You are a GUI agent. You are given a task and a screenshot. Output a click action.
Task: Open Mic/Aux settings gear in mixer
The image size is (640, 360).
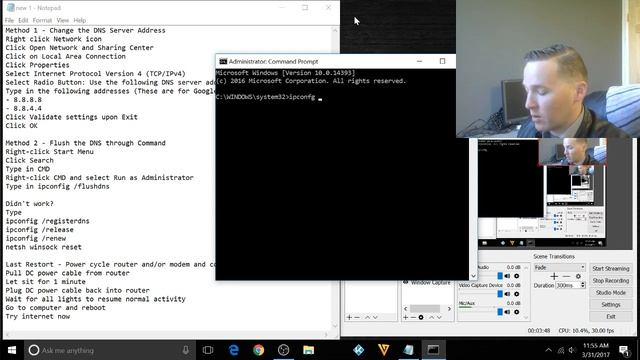(x=516, y=312)
